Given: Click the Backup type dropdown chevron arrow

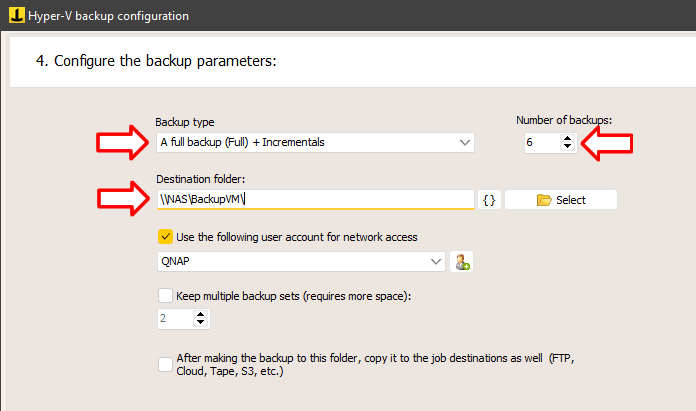Looking at the screenshot, I should 465,142.
